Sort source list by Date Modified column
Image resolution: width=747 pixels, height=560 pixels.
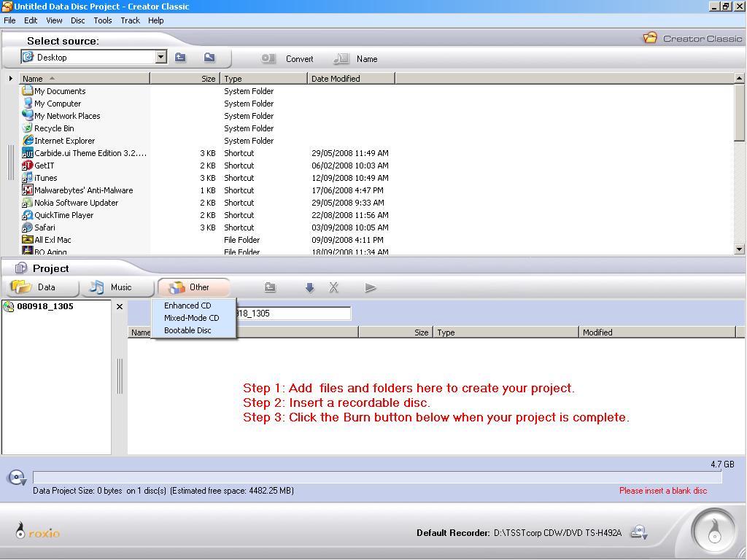(351, 79)
